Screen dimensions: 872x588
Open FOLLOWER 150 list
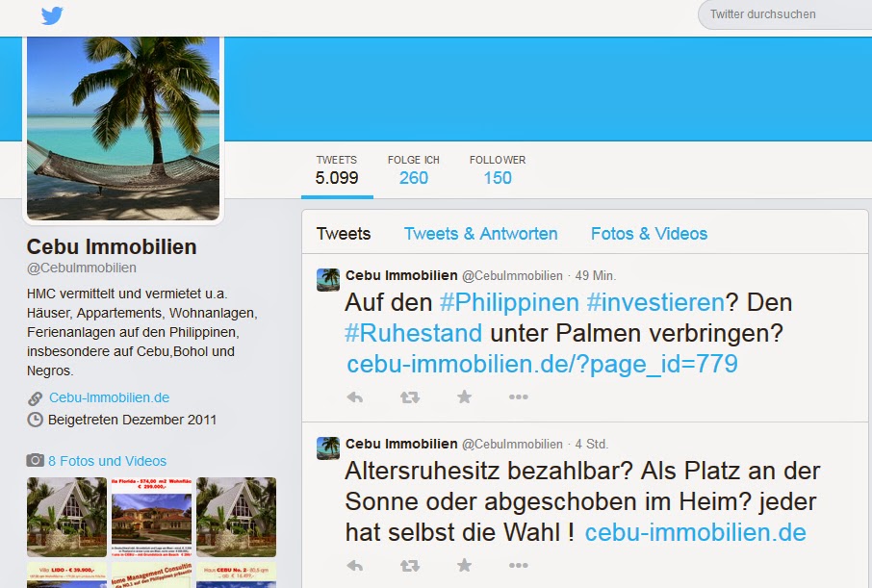click(498, 170)
